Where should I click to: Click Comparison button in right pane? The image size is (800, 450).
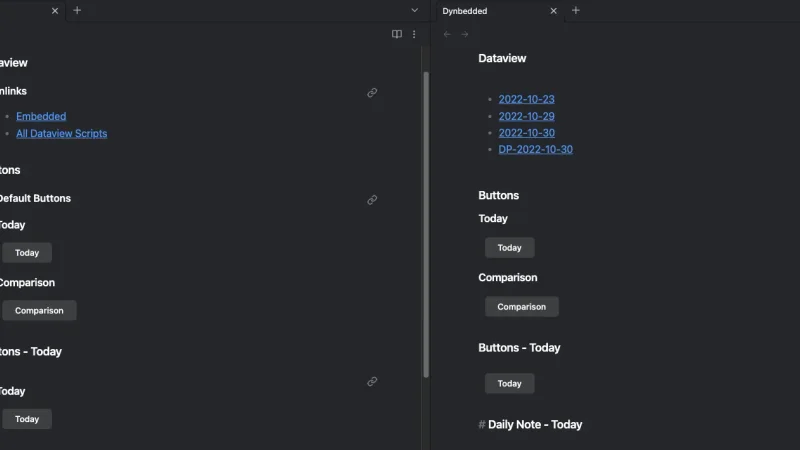[521, 307]
